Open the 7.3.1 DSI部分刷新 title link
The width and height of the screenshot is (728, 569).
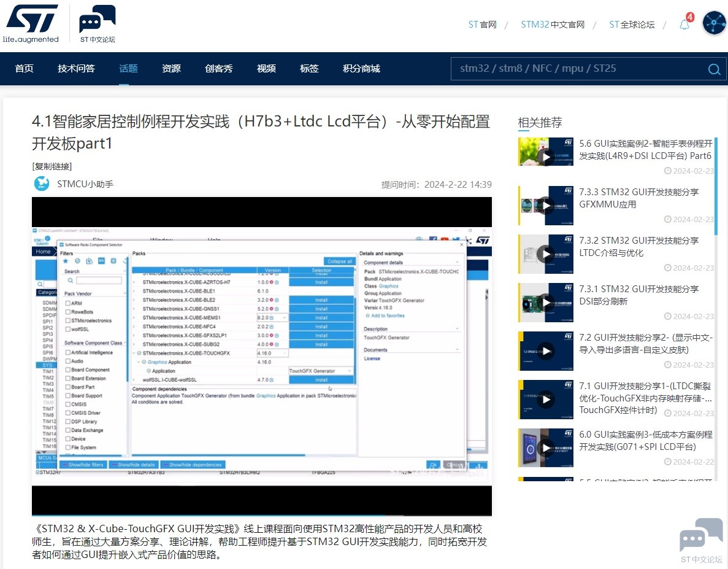[639, 295]
